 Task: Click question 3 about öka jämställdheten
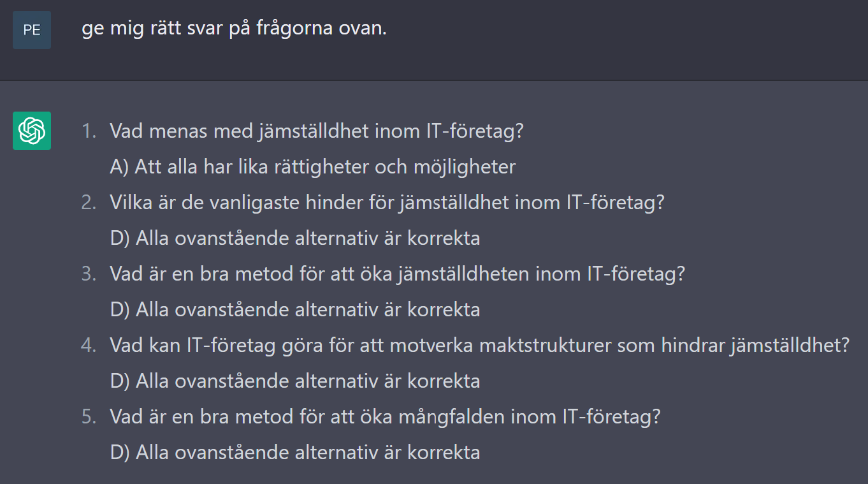coord(398,274)
